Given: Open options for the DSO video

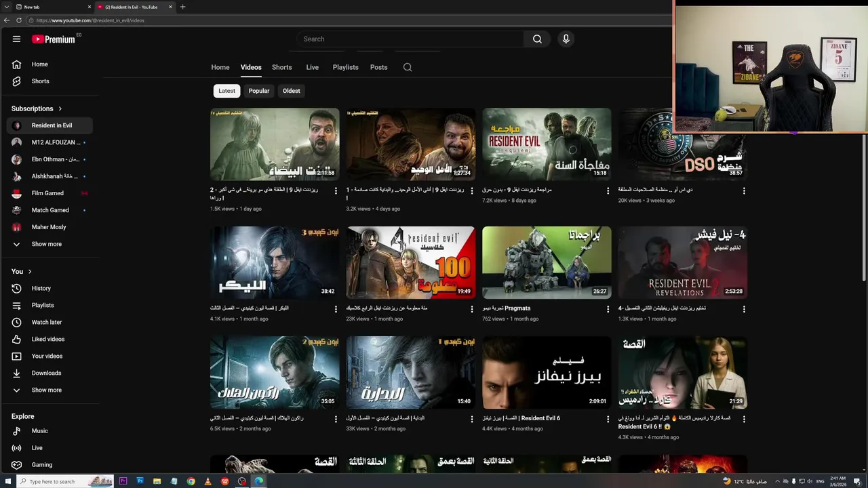Looking at the screenshot, I should point(744,191).
